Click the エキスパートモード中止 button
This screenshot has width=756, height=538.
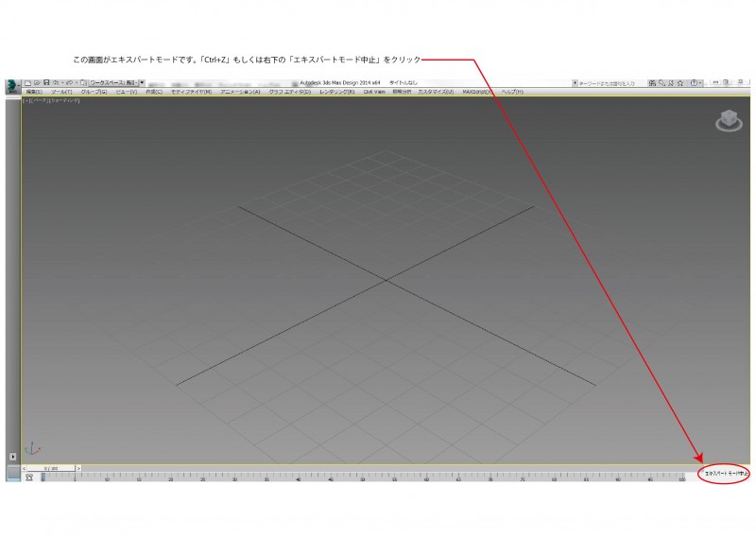tap(726, 473)
